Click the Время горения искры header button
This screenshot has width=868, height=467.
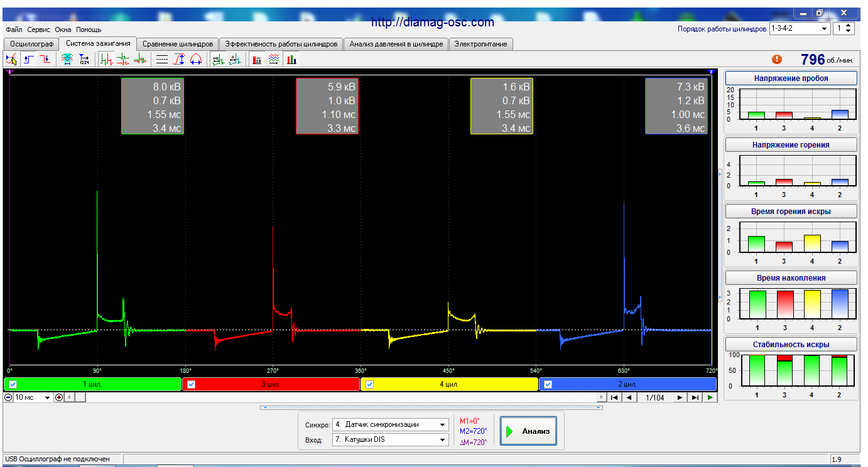pyautogui.click(x=791, y=212)
